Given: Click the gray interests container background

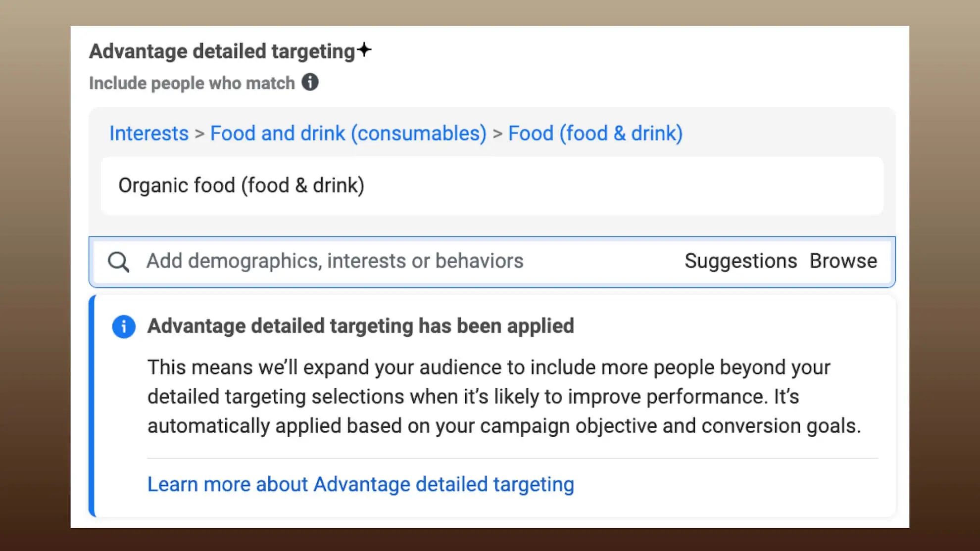Looking at the screenshot, I should (x=492, y=226).
